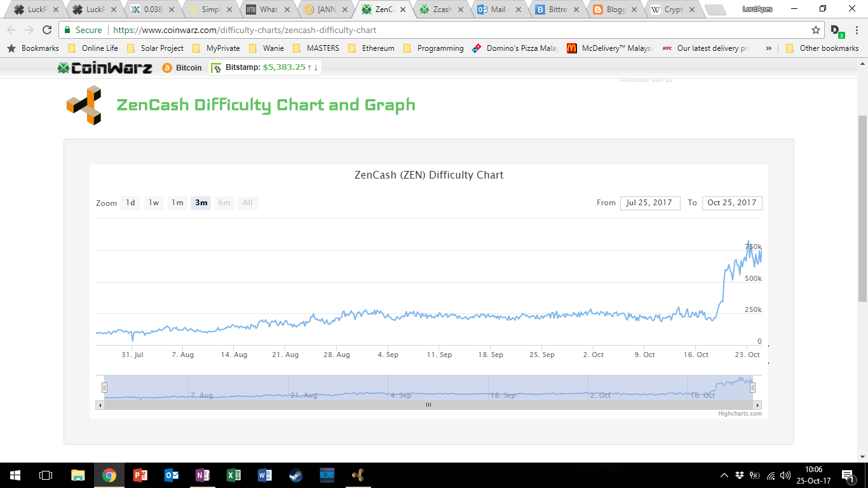Open the MASTERS bookmark folder
868x488 pixels.
(316, 48)
